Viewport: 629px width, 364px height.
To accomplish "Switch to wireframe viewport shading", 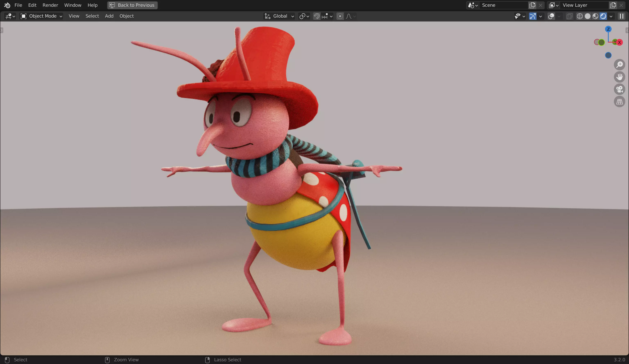I will pyautogui.click(x=580, y=16).
